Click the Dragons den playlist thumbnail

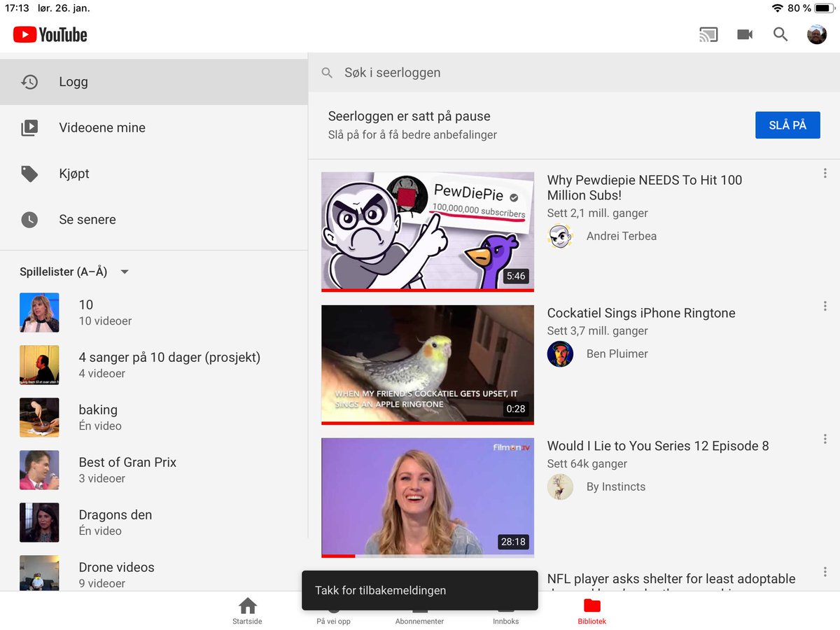pos(39,522)
